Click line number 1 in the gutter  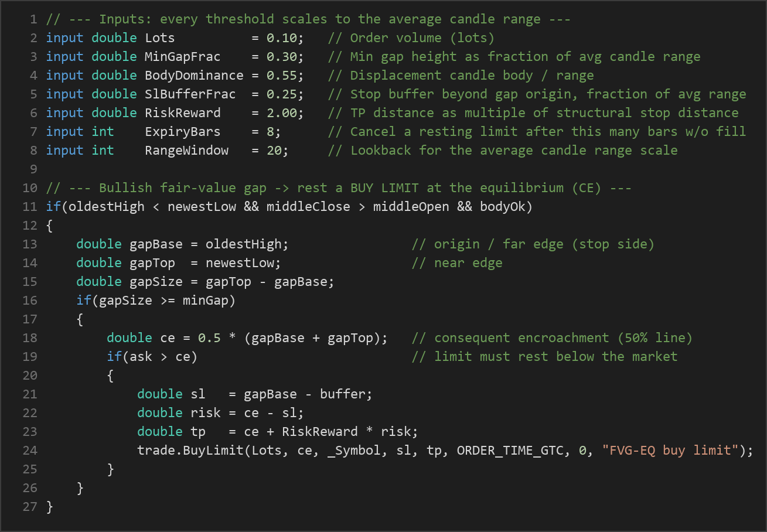(33, 19)
